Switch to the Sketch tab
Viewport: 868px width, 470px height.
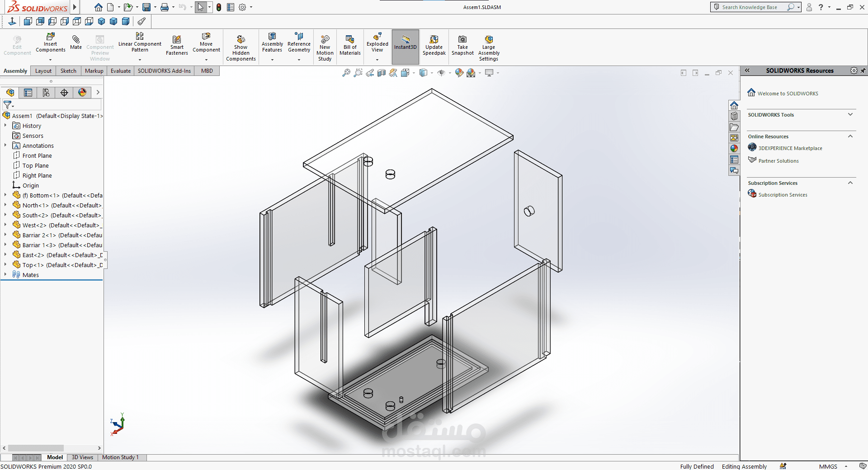pos(68,71)
